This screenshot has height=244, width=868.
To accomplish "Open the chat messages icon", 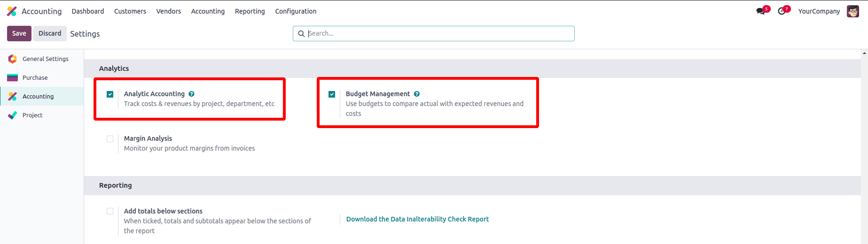I will 760,11.
